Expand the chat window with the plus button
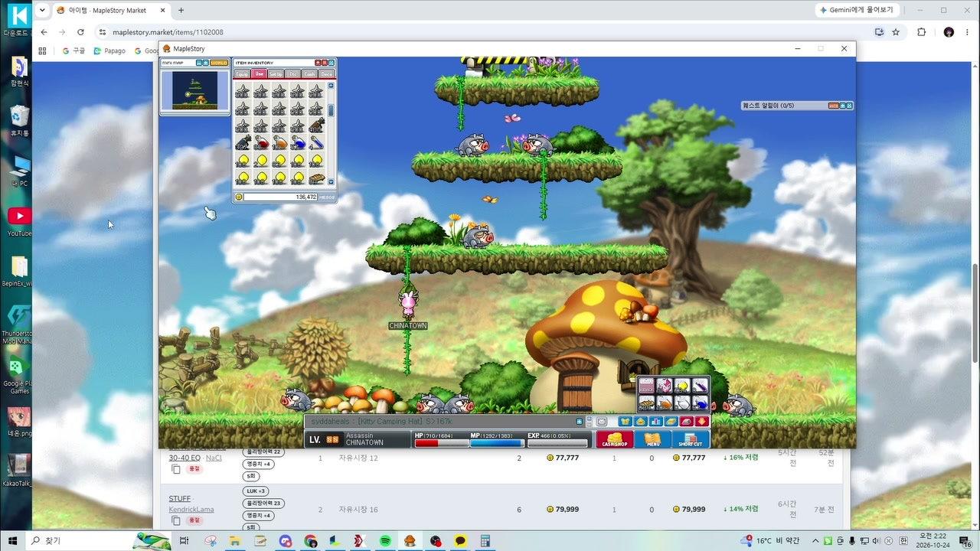The height and width of the screenshot is (551, 980). pos(580,422)
